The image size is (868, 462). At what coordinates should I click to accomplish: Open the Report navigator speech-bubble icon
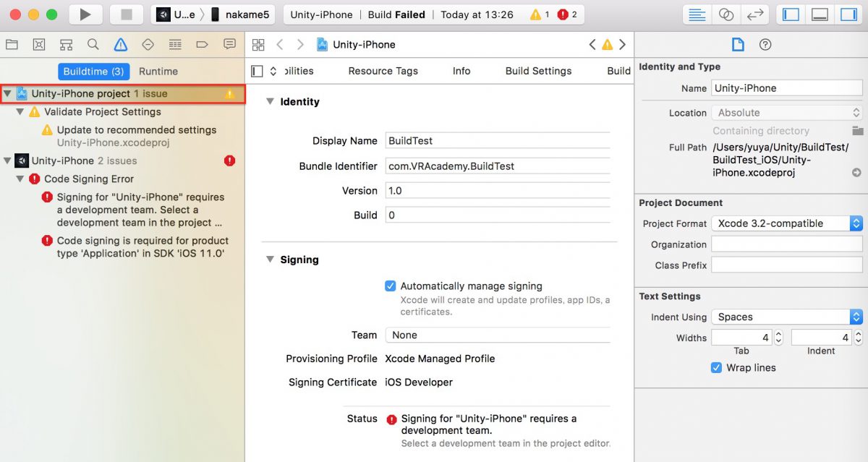tap(230, 45)
